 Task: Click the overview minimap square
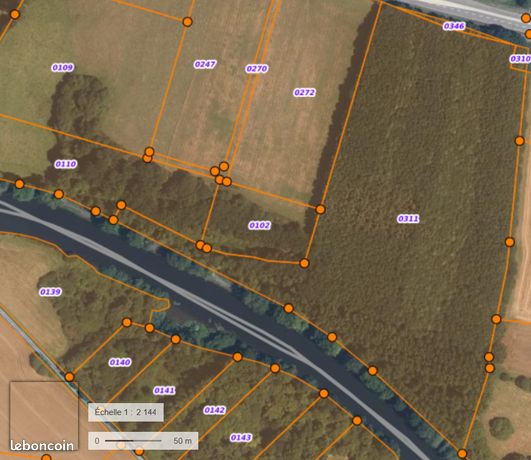click(44, 416)
